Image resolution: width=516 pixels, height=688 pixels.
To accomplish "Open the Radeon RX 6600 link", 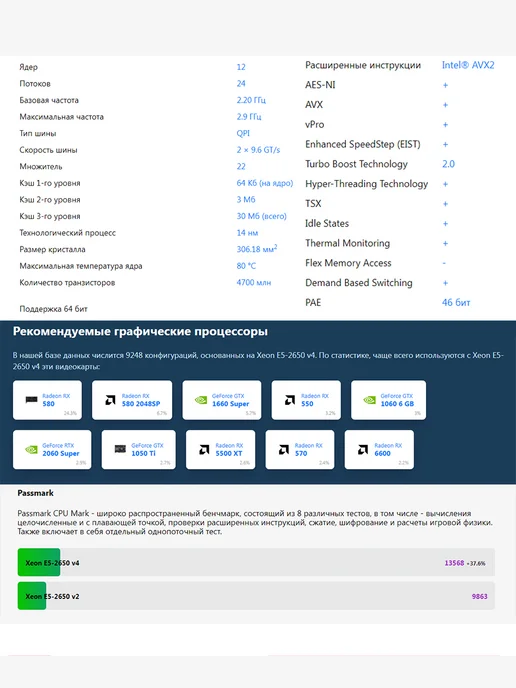I will [388, 449].
